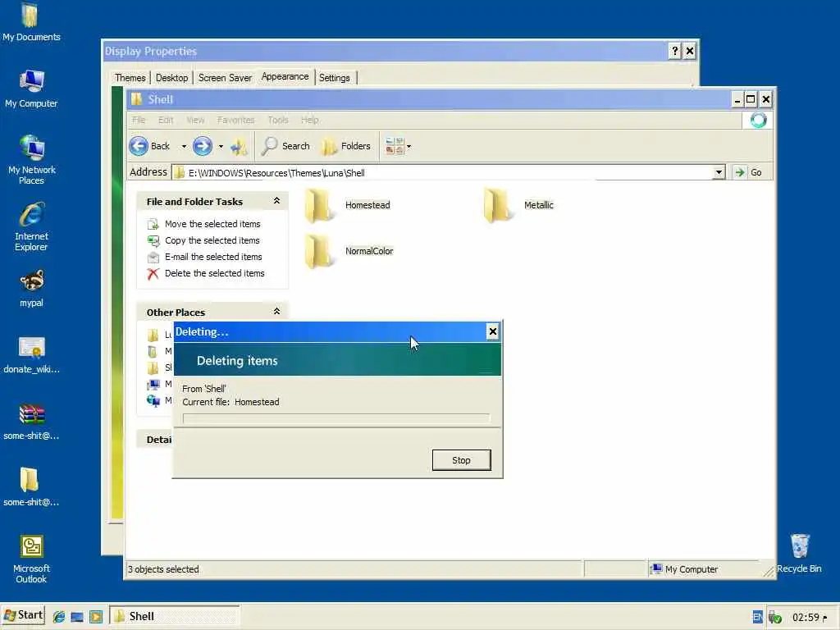Open the Edit menu

pyautogui.click(x=166, y=120)
